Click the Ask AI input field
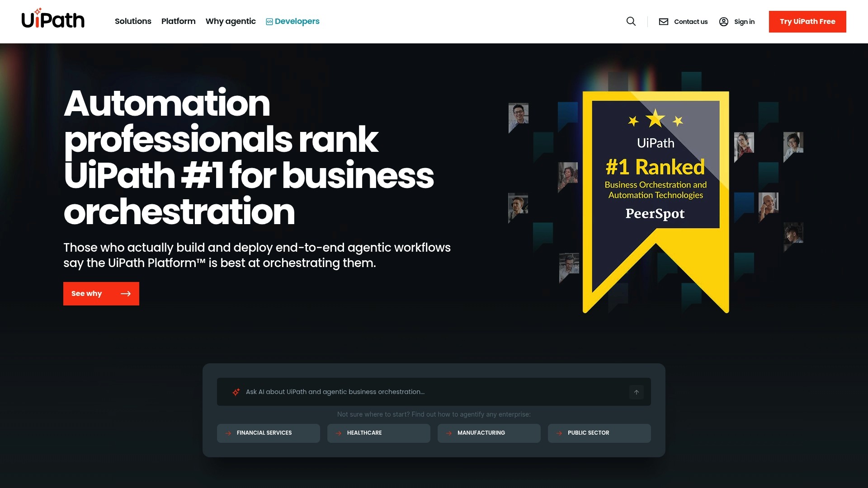The image size is (868, 488). (x=407, y=392)
